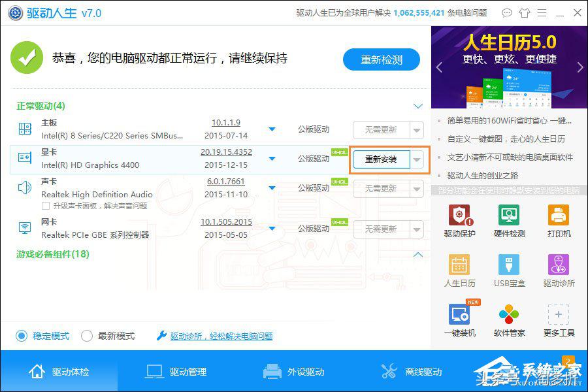Screen dimensions: 588x392
Task: Collapse the 正常驱动(4) section
Action: 417,106
